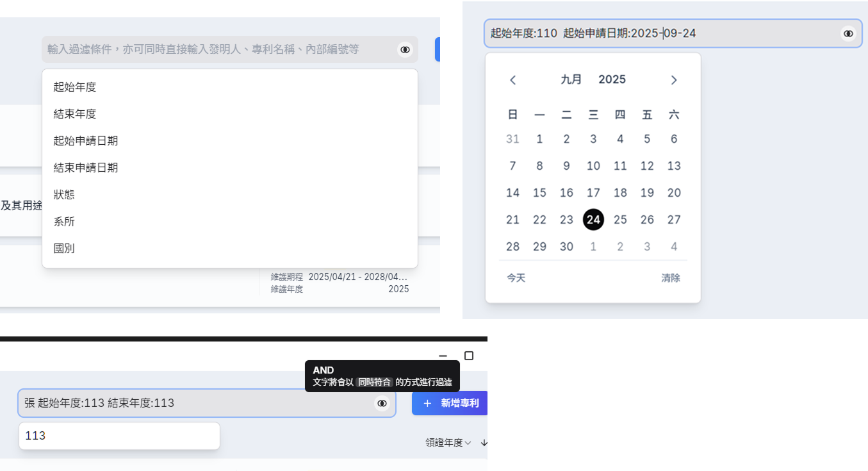868x471 pixels.
Task: Advance to next month with right arrow icon
Action: 673,79
